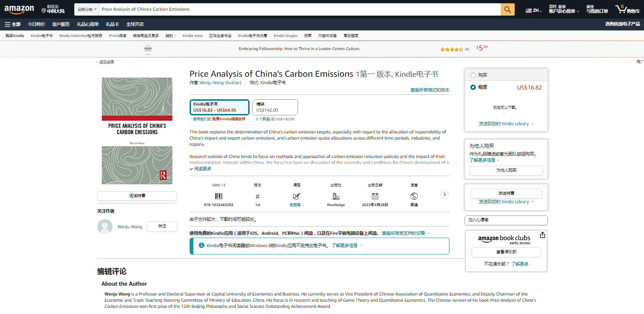Expand 发送到您的 Kindle Library below 发送样章

506,202
